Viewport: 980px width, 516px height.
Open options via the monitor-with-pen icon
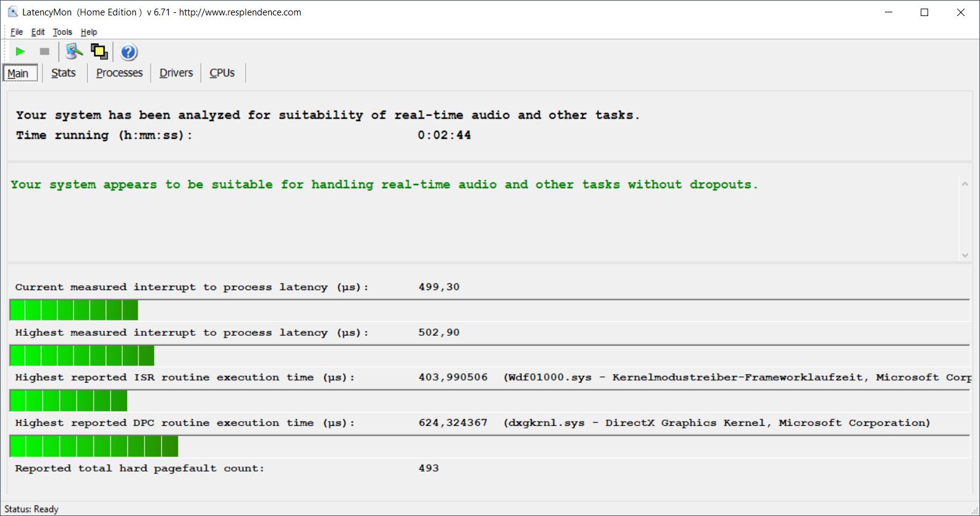pyautogui.click(x=74, y=52)
